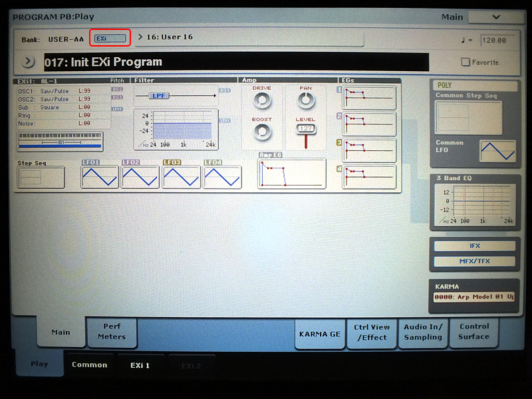Open the 3 Band EQ graph
The height and width of the screenshot is (399, 532).
point(475,204)
